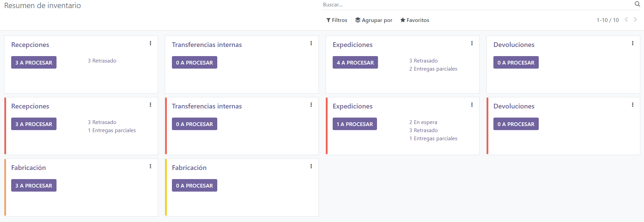Open the kanban menu on Transferencias internas card
644x222 pixels.
coord(311,43)
